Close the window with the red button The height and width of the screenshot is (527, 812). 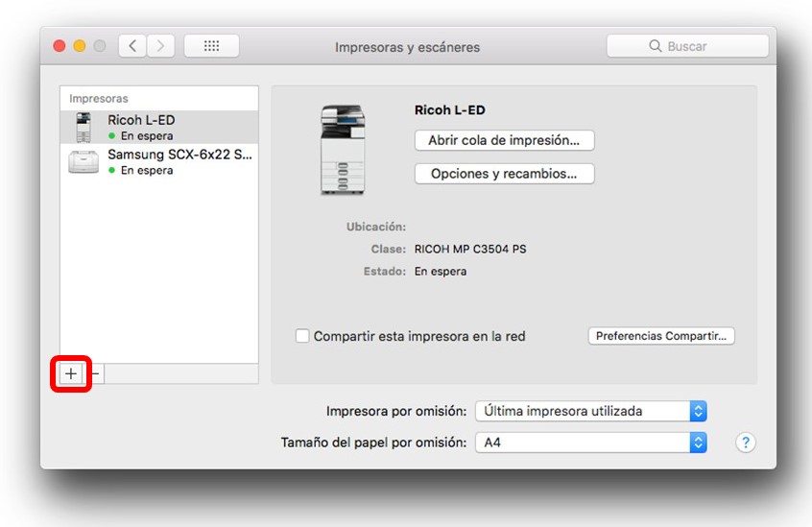(x=60, y=46)
